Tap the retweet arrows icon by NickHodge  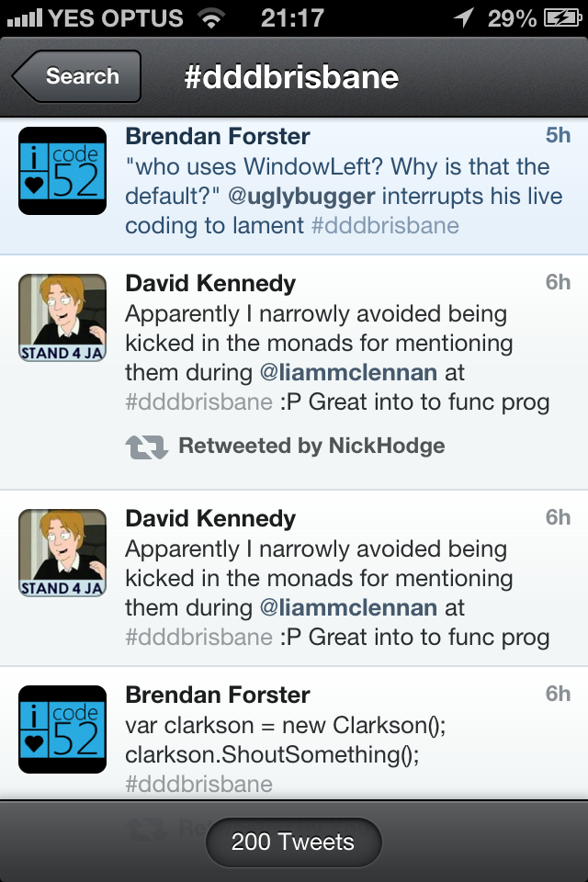[x=146, y=447]
